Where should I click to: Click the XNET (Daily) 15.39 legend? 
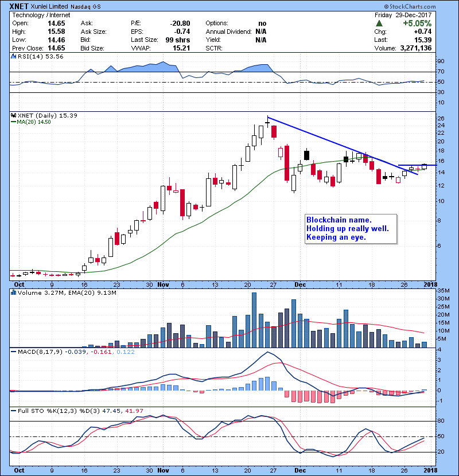click(48, 115)
